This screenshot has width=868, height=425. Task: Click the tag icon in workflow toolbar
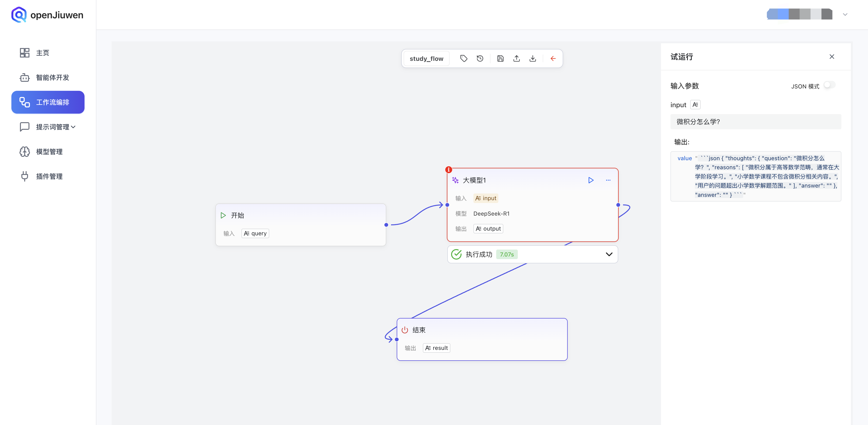[x=464, y=58]
